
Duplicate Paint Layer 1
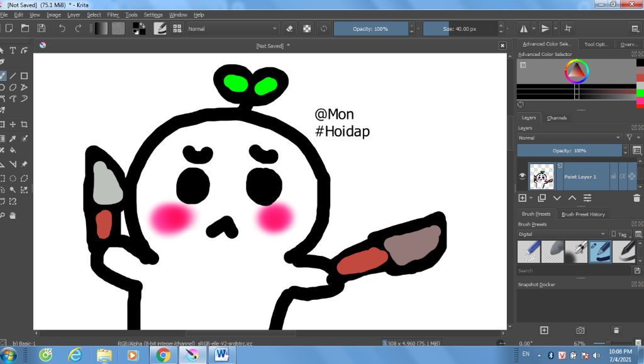(x=541, y=198)
